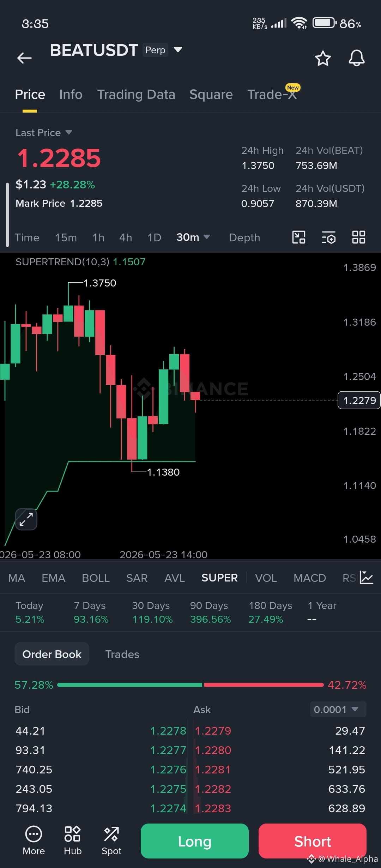Tap 24h High value 1.3750
Screen dimensions: 381x868
[x=258, y=165]
